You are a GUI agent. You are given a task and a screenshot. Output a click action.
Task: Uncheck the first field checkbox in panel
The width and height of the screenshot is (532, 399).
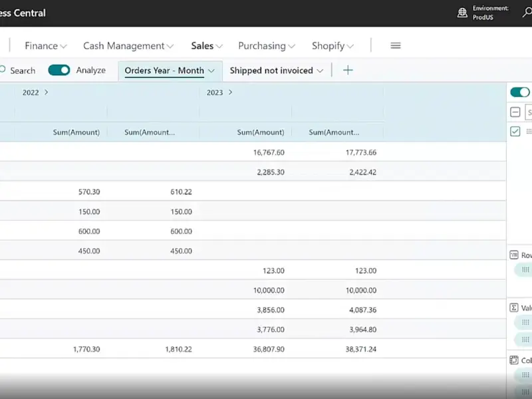tap(515, 132)
